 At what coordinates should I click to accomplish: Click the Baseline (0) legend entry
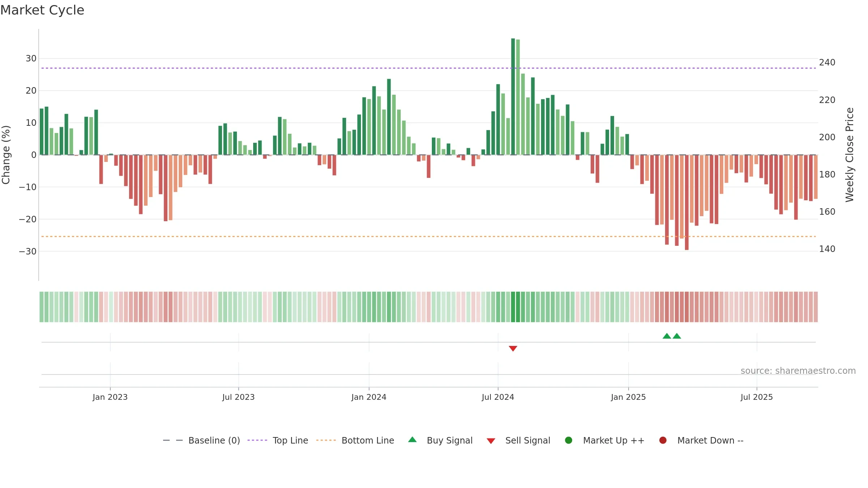pos(201,440)
